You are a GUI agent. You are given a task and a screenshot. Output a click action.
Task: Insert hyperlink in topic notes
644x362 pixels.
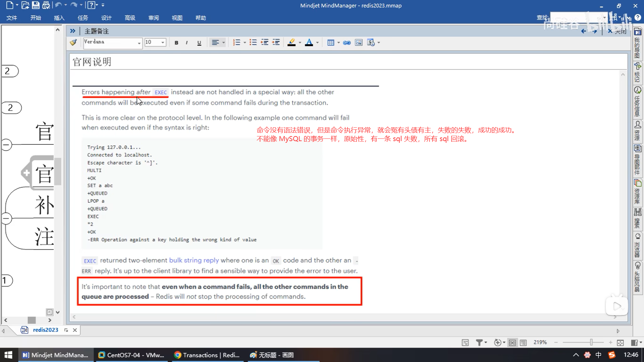click(x=347, y=43)
